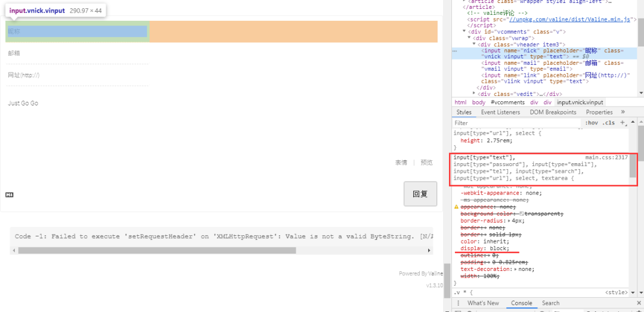
Task: Click the -webkit-appearance: none declaration
Action: (x=501, y=193)
